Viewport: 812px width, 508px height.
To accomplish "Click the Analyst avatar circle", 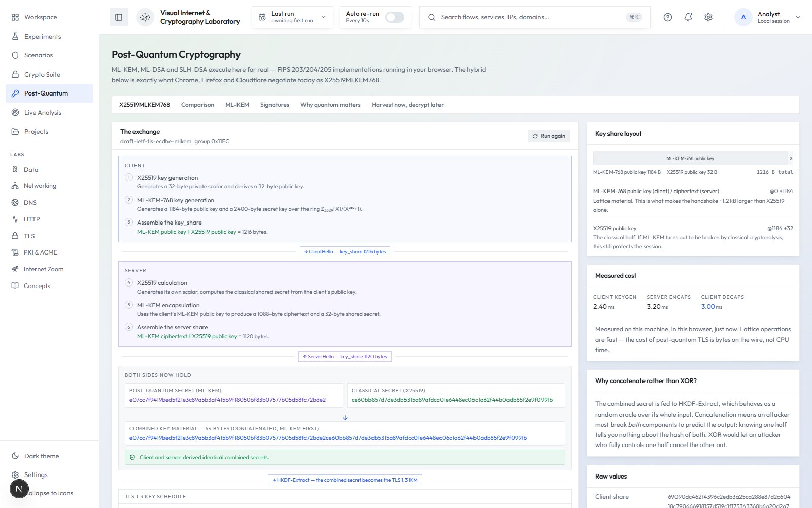I will (x=743, y=17).
